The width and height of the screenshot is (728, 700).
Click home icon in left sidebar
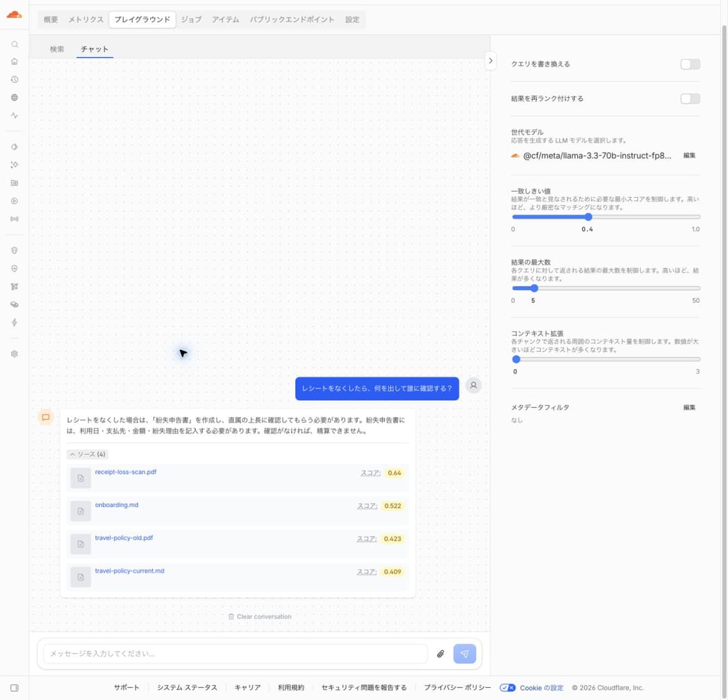(14, 61)
